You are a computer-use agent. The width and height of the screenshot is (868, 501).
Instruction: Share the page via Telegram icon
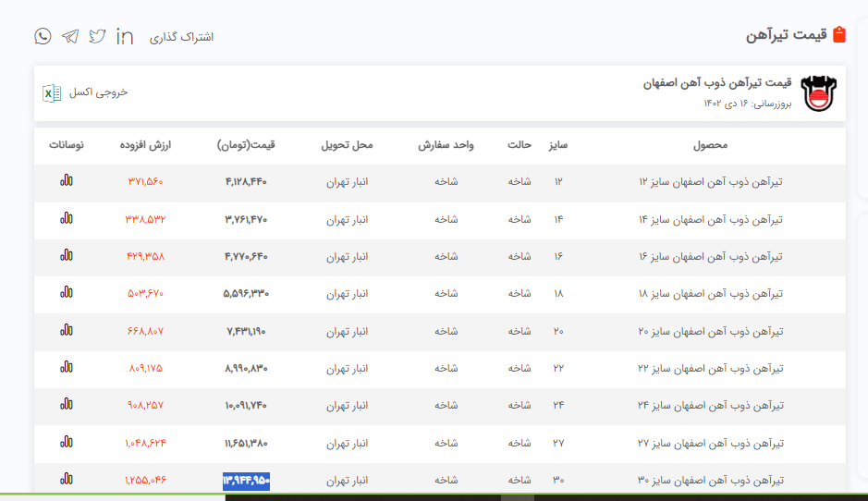coord(70,36)
